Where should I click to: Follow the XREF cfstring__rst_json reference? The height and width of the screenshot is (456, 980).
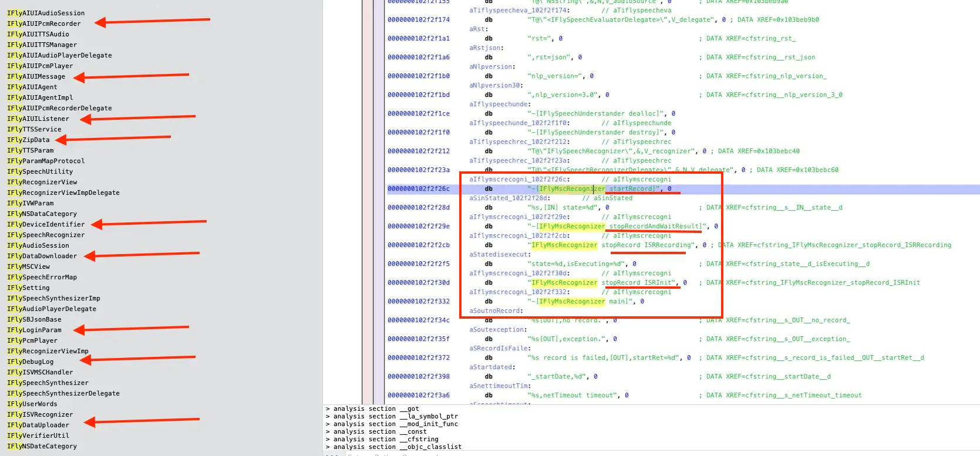(x=761, y=58)
